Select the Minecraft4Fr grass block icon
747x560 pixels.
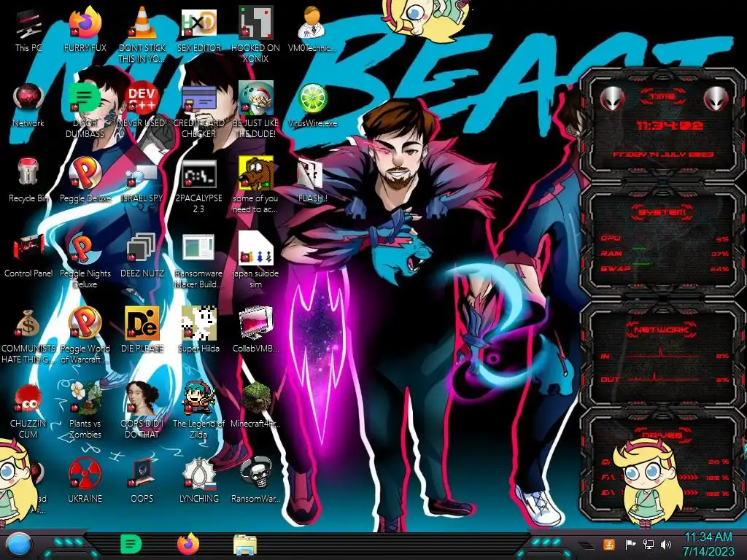point(256,406)
